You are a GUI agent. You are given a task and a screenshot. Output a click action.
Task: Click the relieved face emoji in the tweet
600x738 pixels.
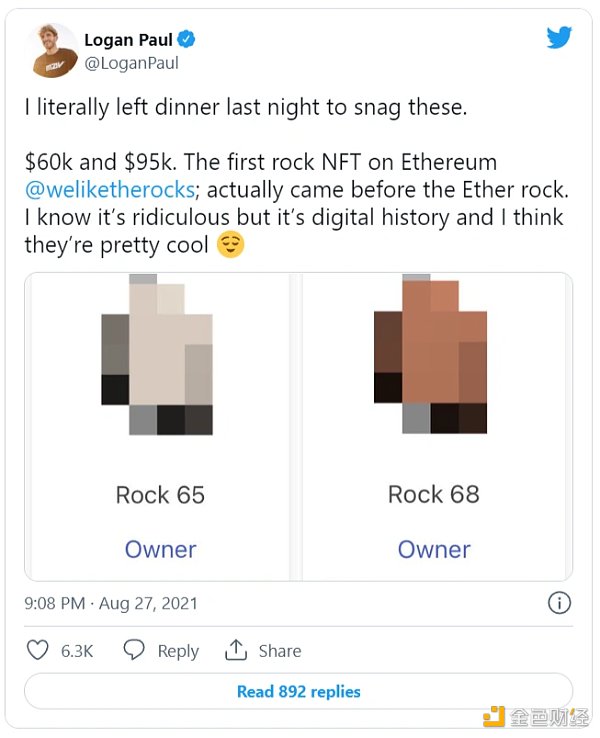[231, 245]
